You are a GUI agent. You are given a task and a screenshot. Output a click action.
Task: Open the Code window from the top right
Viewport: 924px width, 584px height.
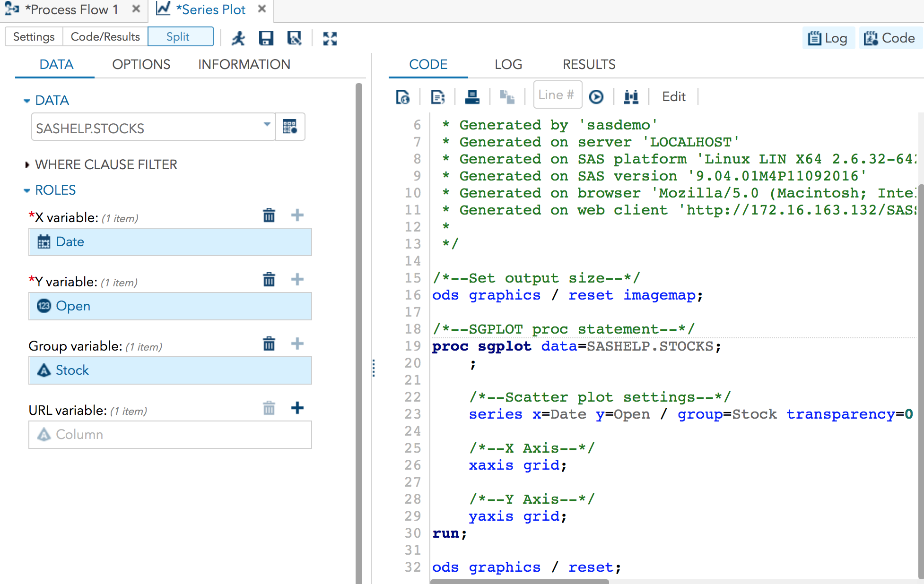[890, 38]
